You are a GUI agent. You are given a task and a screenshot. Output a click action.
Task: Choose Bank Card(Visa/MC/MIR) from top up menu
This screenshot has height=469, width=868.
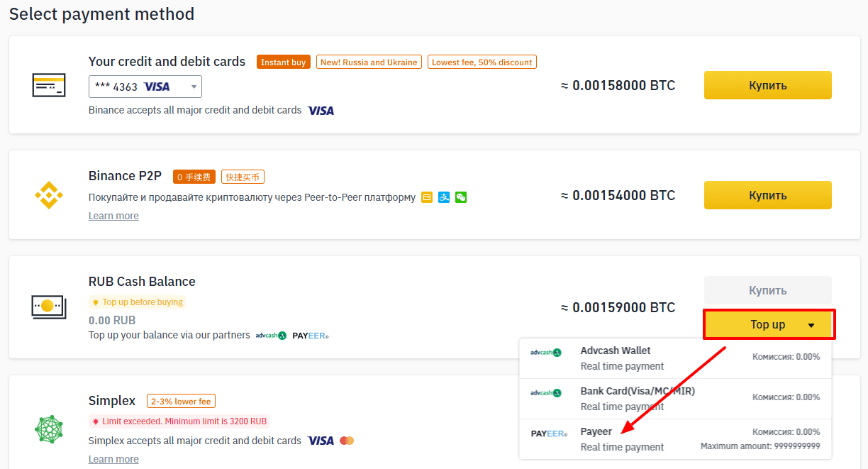674,399
